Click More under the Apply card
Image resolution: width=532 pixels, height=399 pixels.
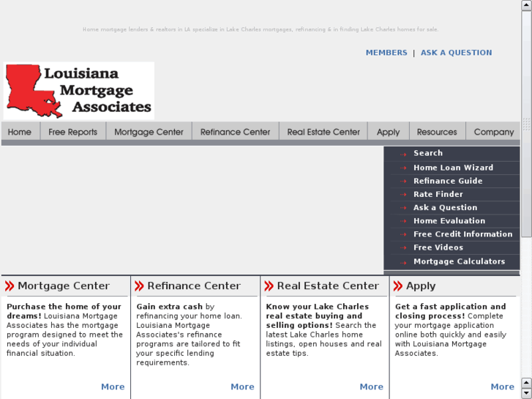(503, 387)
